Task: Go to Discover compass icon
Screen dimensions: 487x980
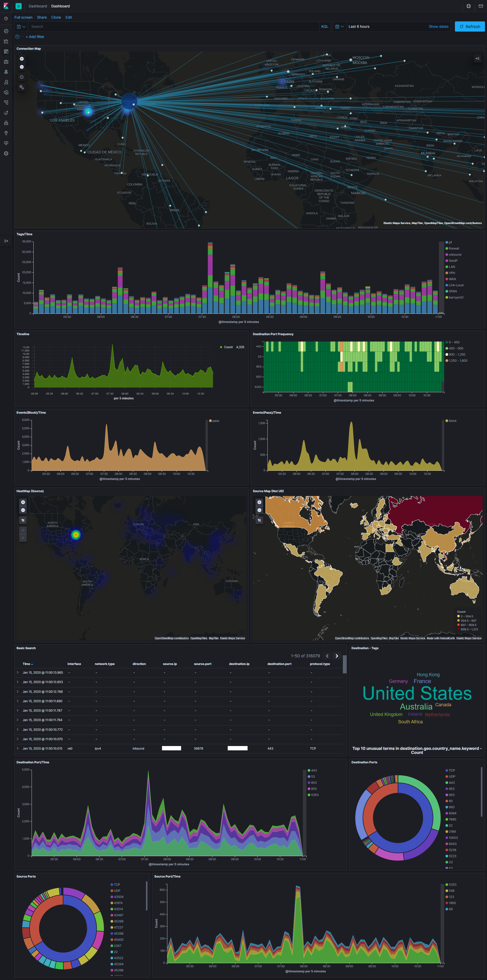Action: [6, 31]
